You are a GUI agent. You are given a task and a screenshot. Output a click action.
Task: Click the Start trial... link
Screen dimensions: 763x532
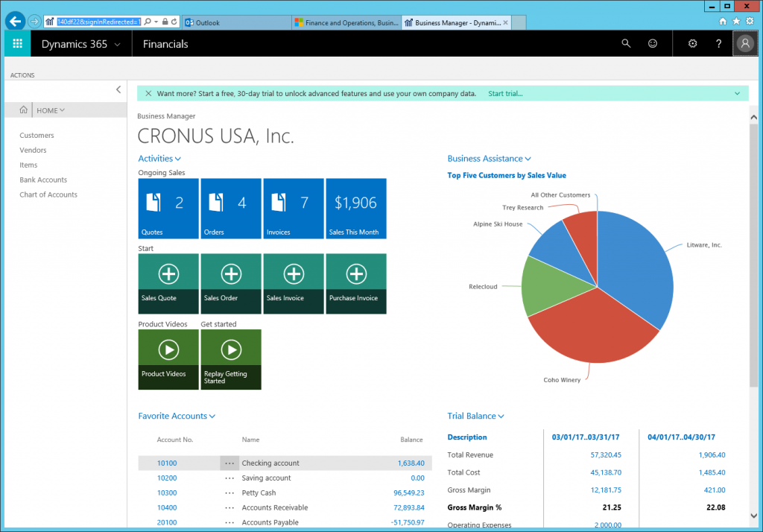click(x=505, y=93)
